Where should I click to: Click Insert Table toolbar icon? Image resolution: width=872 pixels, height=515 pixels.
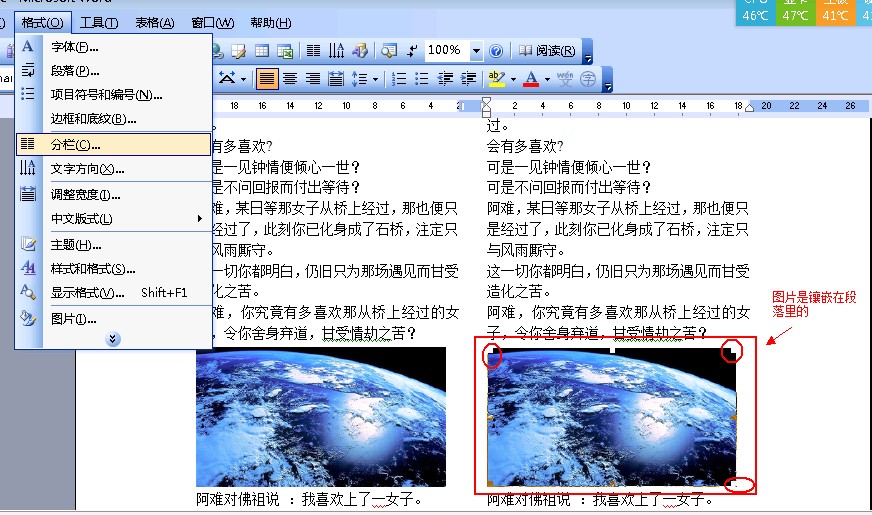pos(262,51)
